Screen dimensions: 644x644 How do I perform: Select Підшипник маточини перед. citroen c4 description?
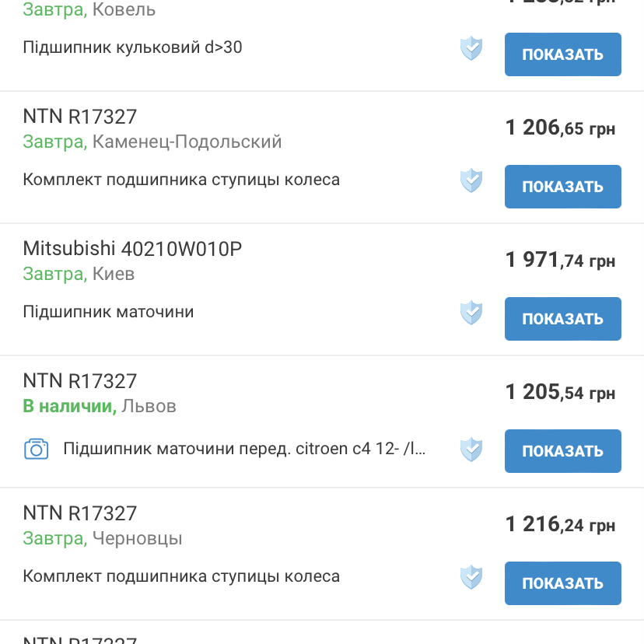coord(244,449)
